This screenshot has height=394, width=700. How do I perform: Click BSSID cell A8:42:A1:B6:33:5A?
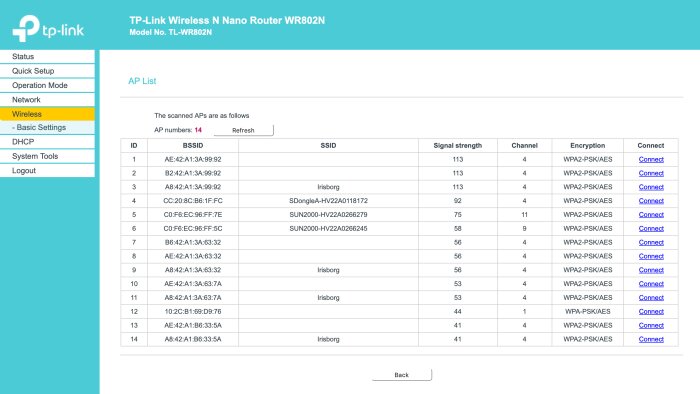(193, 339)
